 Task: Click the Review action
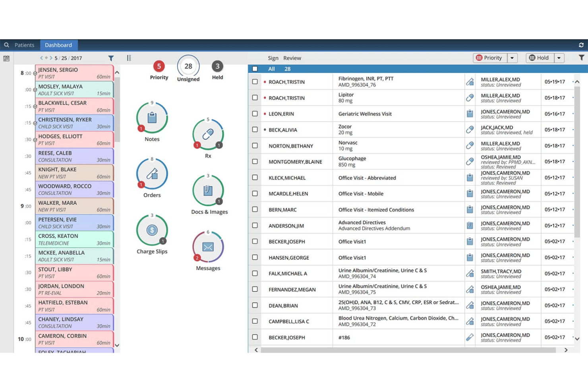click(292, 58)
